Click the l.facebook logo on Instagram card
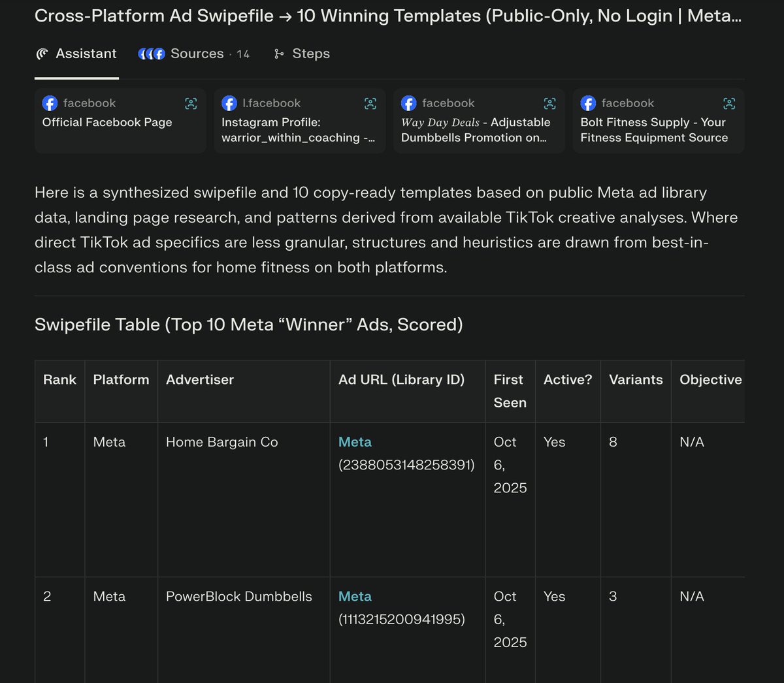Screen dimensions: 784x683 point(229,103)
